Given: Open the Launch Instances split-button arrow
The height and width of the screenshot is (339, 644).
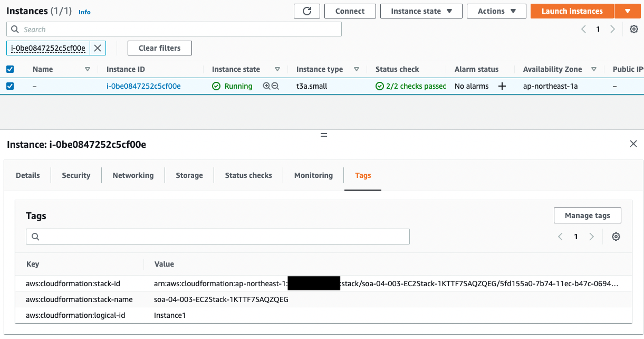Looking at the screenshot, I should click(627, 11).
